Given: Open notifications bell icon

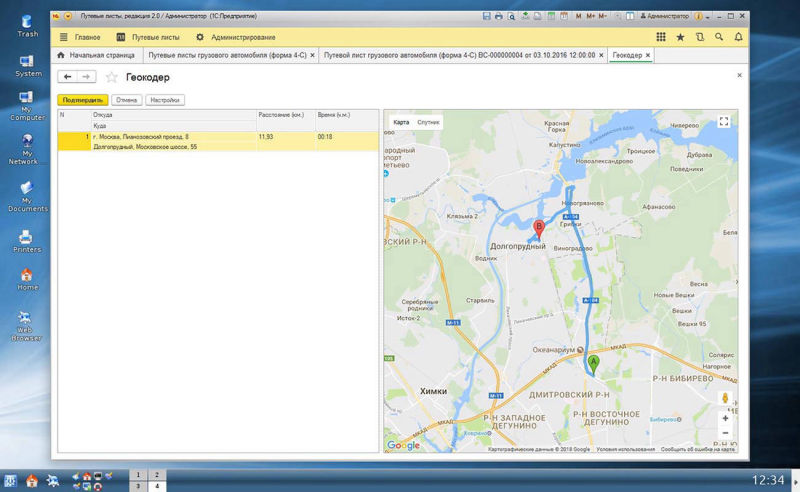Looking at the screenshot, I should [738, 37].
